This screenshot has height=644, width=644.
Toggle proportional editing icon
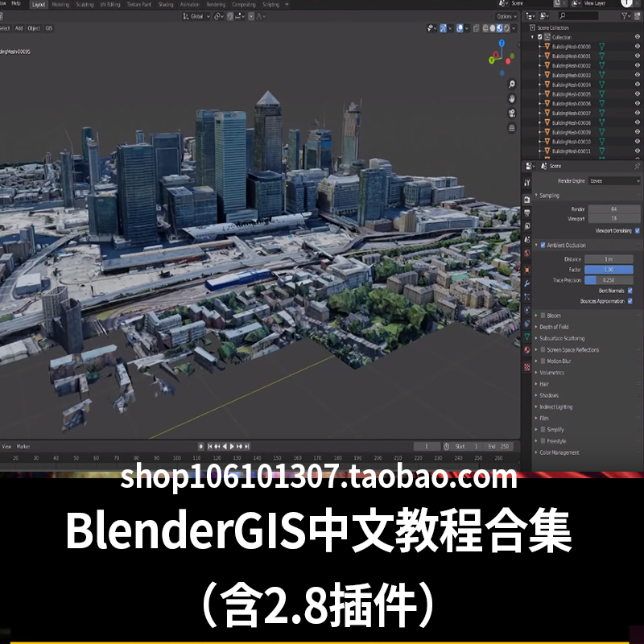click(x=251, y=16)
